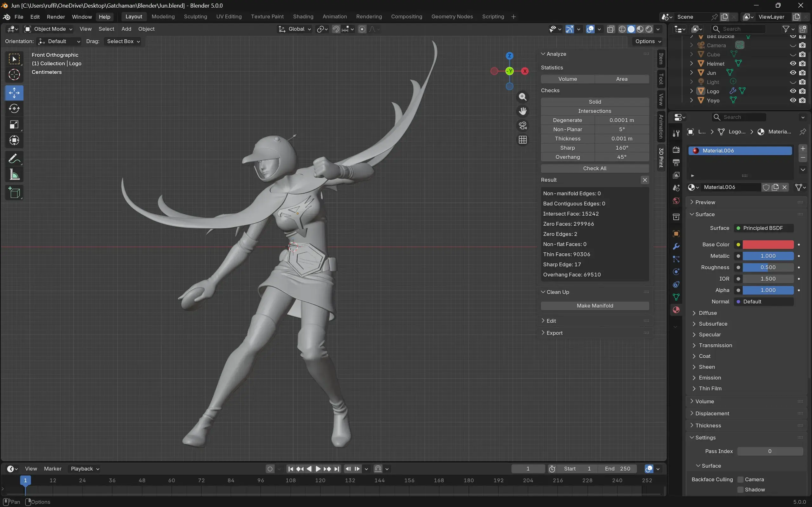
Task: Hide the Helmet object in viewport
Action: [x=793, y=63]
